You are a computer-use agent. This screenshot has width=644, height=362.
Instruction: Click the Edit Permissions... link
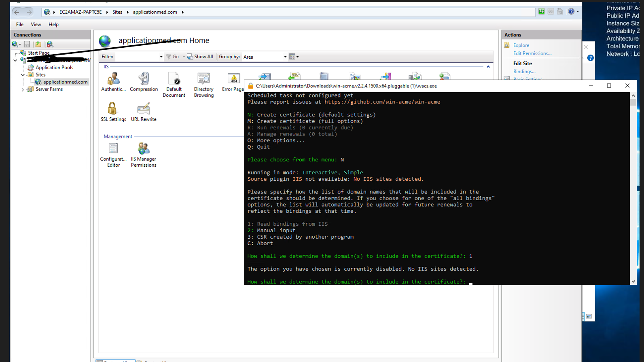click(x=532, y=53)
